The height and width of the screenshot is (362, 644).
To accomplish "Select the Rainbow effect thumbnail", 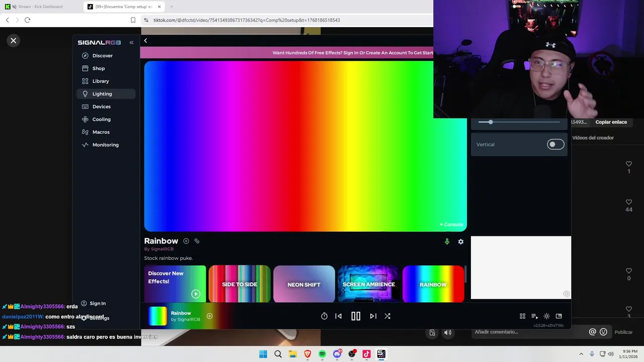I will [433, 284].
